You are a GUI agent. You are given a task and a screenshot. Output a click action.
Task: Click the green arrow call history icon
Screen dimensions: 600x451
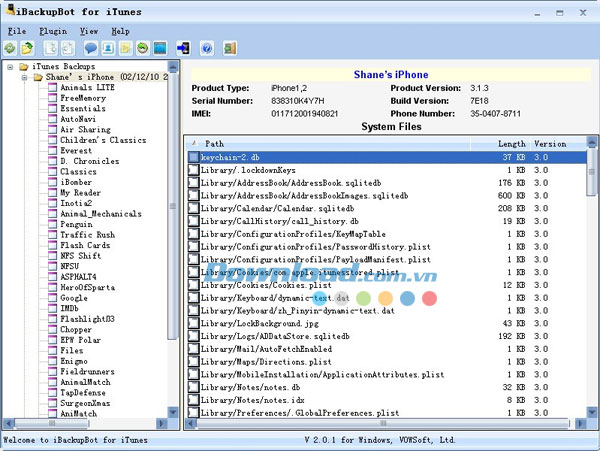pyautogui.click(x=143, y=48)
